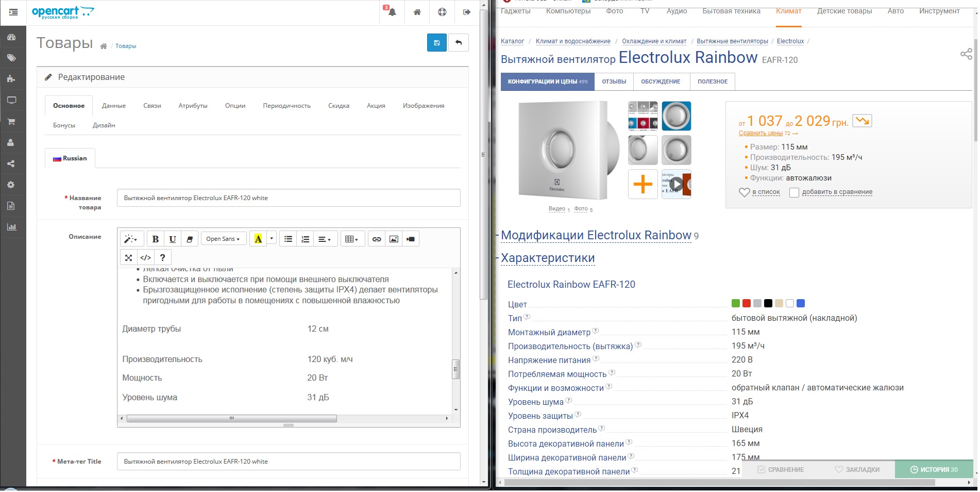Open the extensions puzzle icon in sidebar

(x=11, y=79)
